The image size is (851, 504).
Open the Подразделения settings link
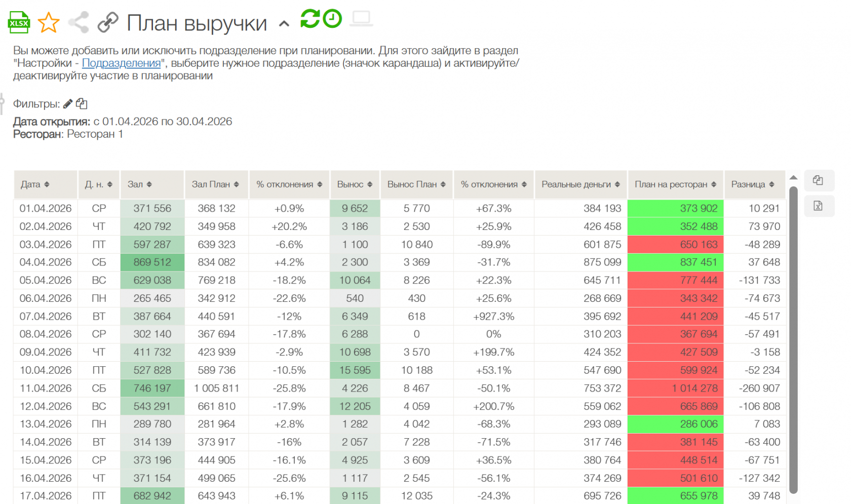121,63
